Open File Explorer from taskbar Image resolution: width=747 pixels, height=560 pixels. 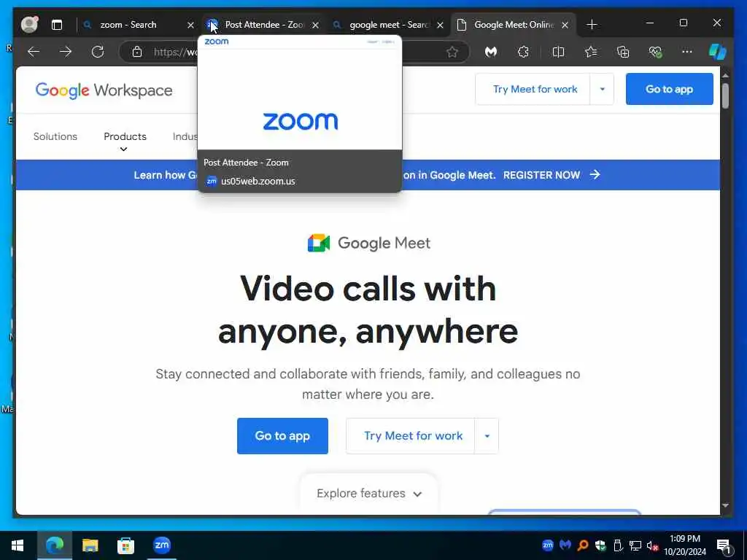90,545
